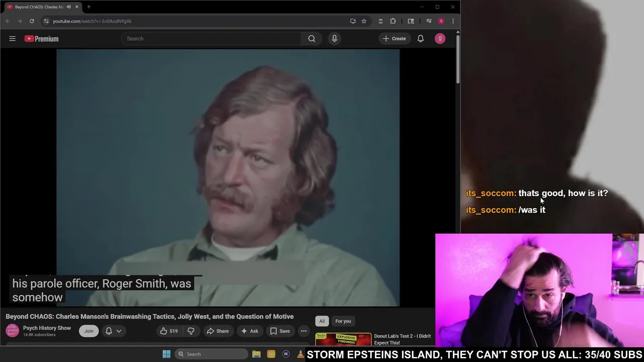Open a new browser tab

[89, 7]
